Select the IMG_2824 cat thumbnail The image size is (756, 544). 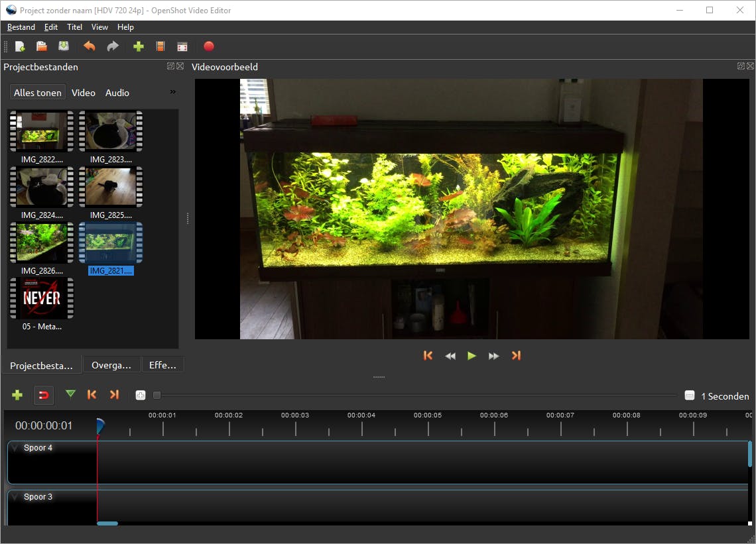(x=42, y=188)
